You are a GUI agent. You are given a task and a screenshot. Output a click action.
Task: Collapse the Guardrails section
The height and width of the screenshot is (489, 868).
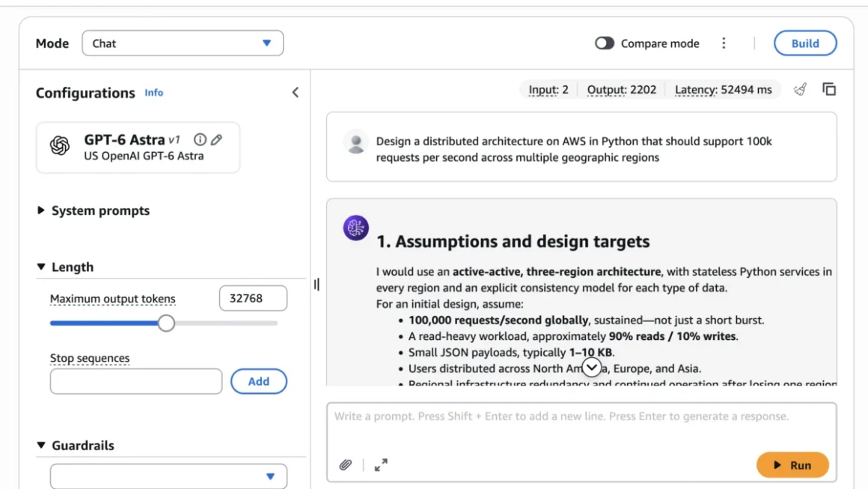pyautogui.click(x=76, y=446)
